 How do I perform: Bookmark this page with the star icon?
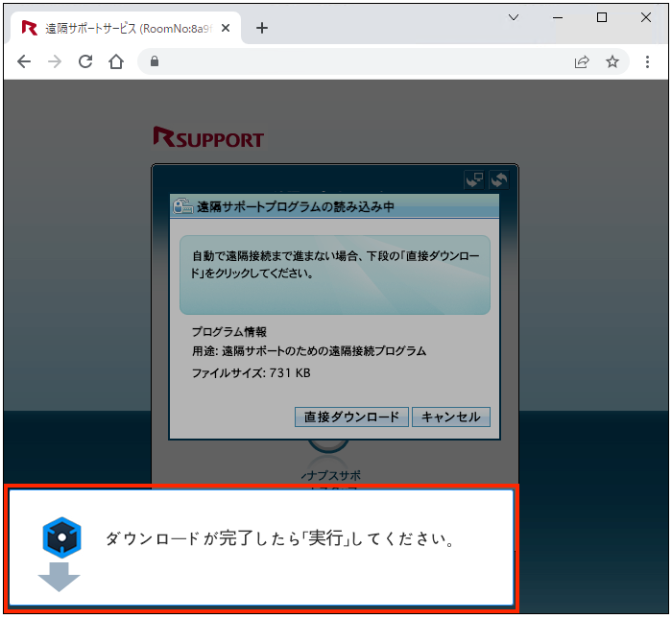(x=612, y=61)
